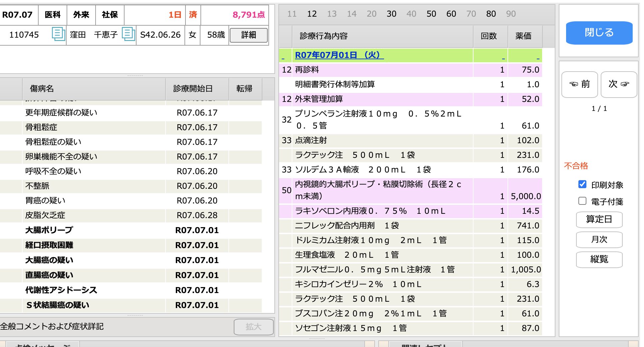Click the 算定日 button
644x347 pixels.
point(599,219)
